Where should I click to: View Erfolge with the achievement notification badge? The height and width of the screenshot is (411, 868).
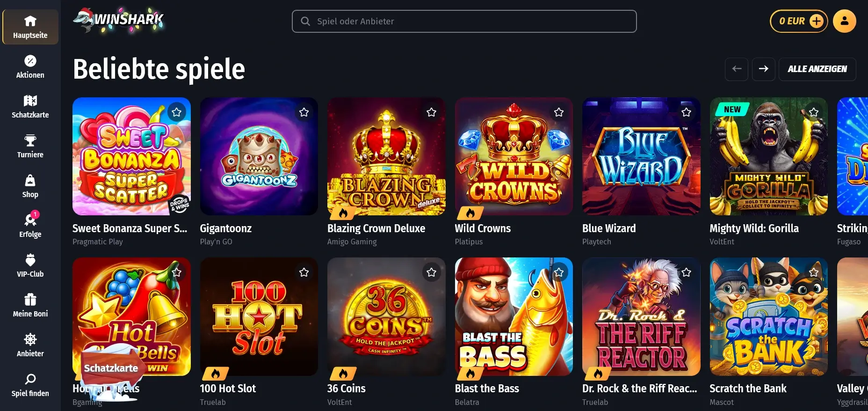tap(30, 226)
